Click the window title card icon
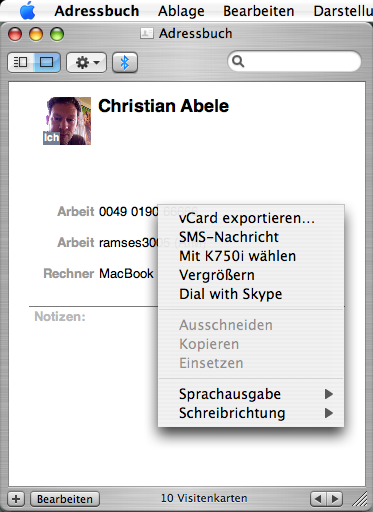Image resolution: width=373 pixels, height=512 pixels. tap(147, 33)
